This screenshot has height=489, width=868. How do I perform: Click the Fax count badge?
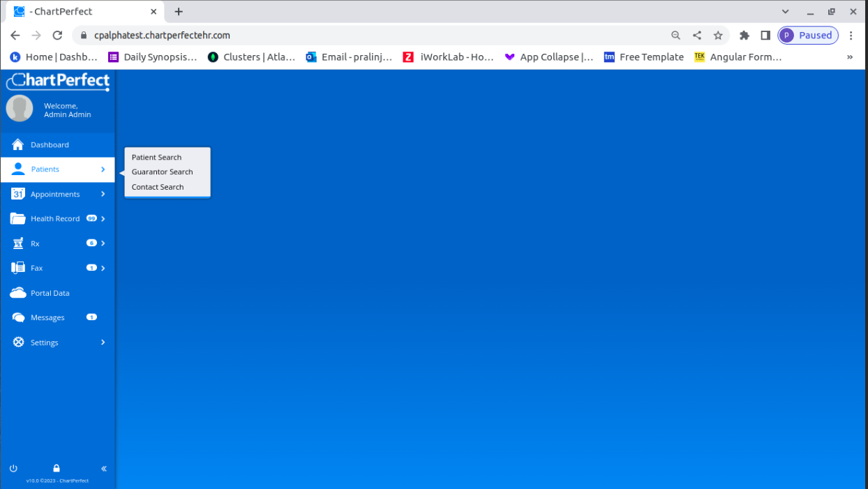(91, 268)
